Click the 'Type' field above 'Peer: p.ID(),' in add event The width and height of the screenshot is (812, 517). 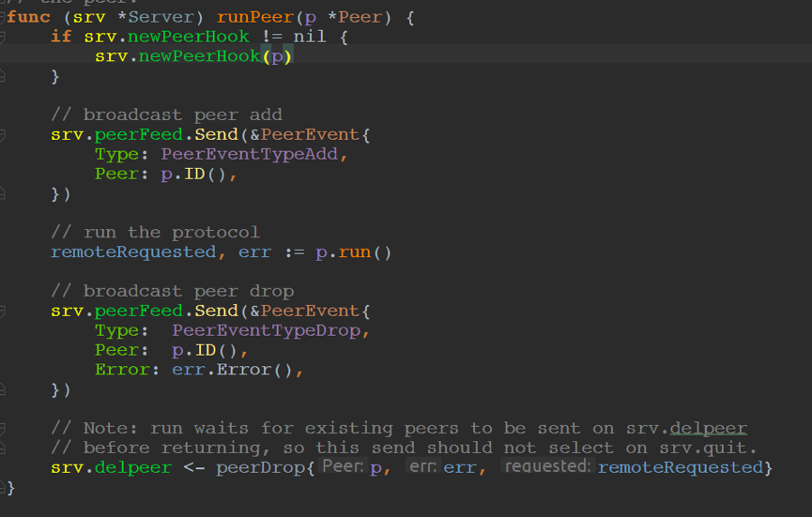pos(116,154)
